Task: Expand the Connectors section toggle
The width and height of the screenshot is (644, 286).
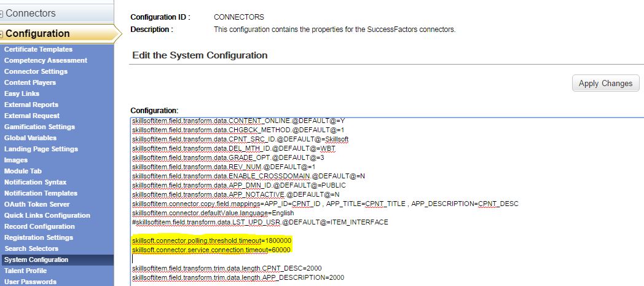Action: point(1,14)
